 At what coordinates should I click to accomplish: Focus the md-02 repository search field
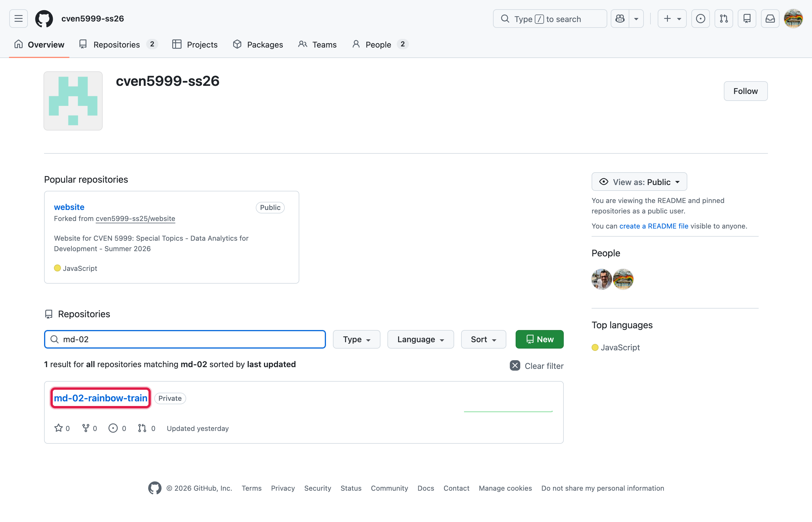[185, 339]
